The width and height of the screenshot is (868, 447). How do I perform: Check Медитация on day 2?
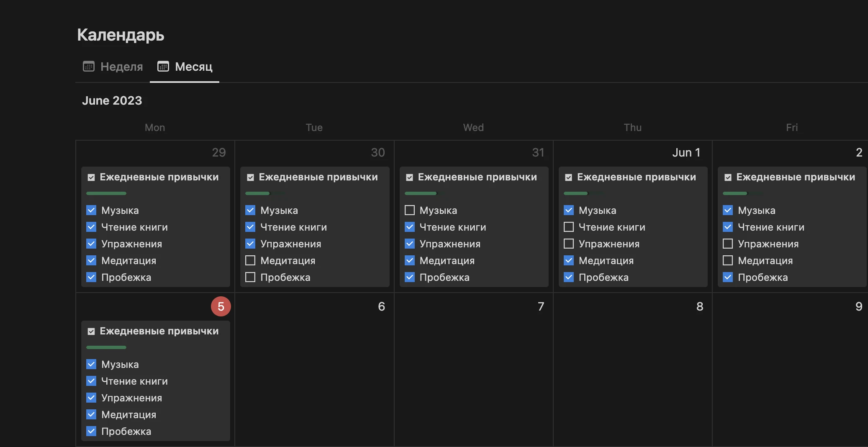tap(728, 260)
